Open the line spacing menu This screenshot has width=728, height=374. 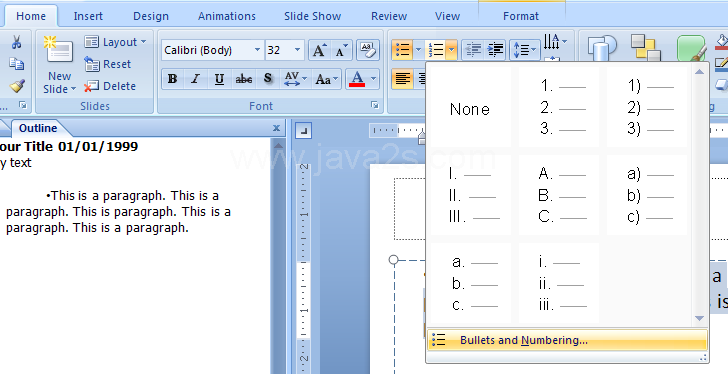coord(525,50)
